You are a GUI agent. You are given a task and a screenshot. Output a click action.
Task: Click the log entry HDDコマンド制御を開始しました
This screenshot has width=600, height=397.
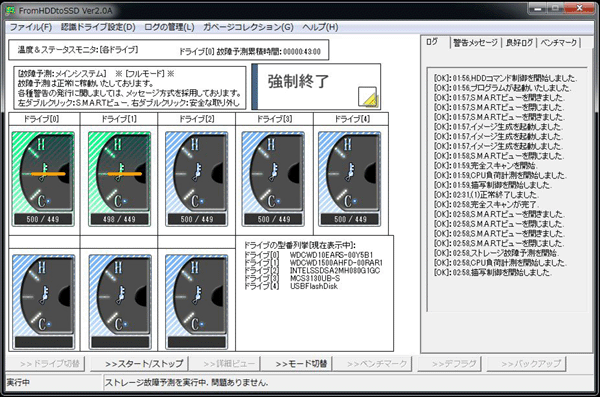pos(505,78)
